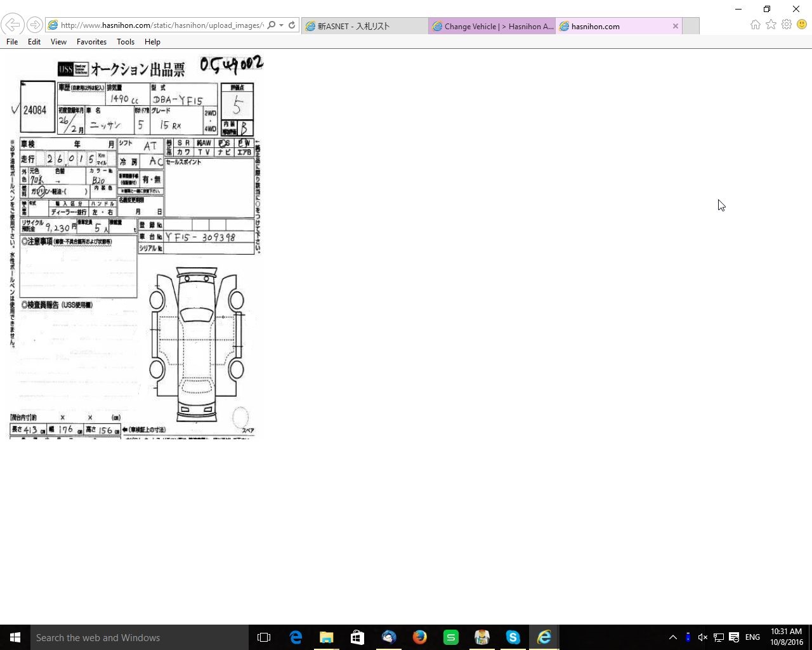Image resolution: width=812 pixels, height=650 pixels.
Task: Click the Refresh page icon
Action: tap(292, 25)
